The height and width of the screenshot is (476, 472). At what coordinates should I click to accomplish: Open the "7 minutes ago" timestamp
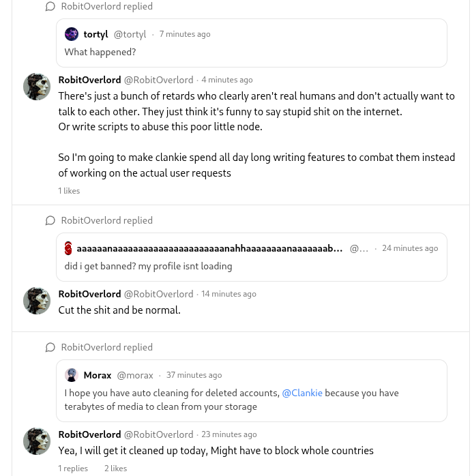[x=185, y=34]
